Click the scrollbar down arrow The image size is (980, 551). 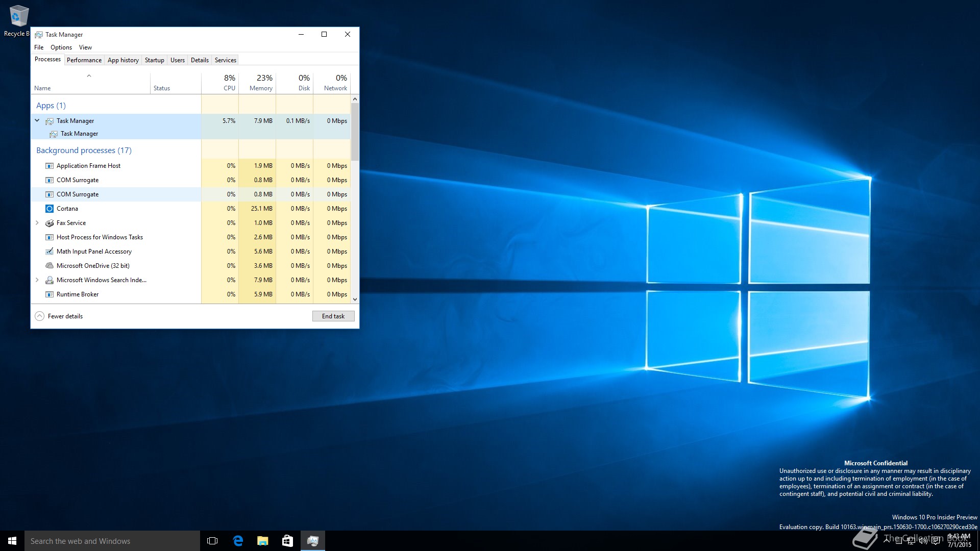pyautogui.click(x=355, y=299)
